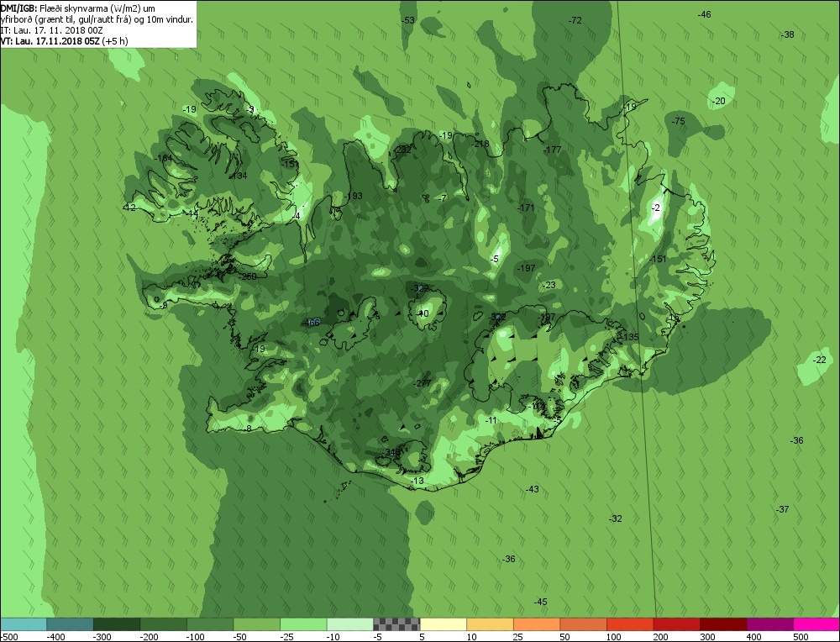Click the -466 value on the map
The width and height of the screenshot is (840, 642).
312,322
